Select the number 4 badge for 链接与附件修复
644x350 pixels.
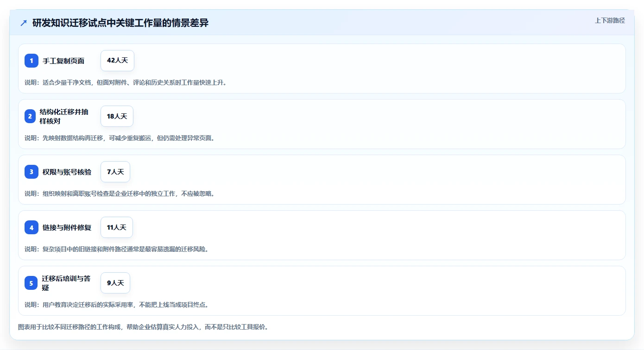[x=32, y=227]
